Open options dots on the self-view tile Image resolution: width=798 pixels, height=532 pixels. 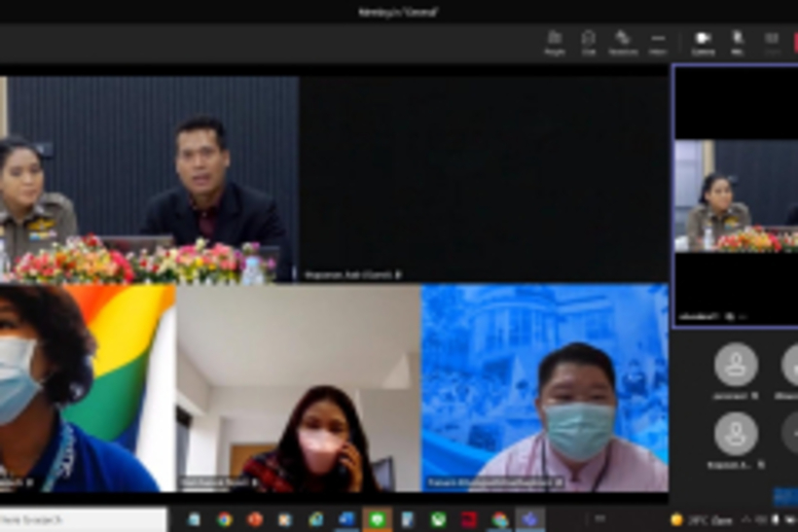(743, 317)
